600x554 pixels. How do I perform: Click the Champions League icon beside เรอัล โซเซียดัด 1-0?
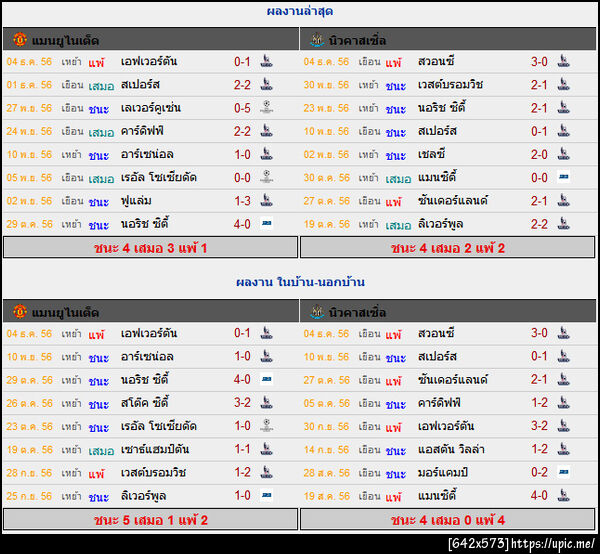coord(266,425)
